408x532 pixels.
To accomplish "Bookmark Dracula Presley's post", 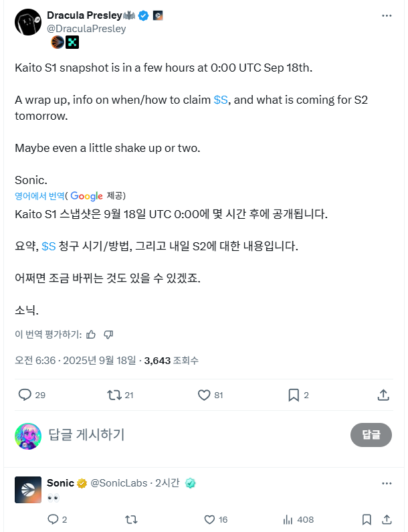I will [293, 395].
